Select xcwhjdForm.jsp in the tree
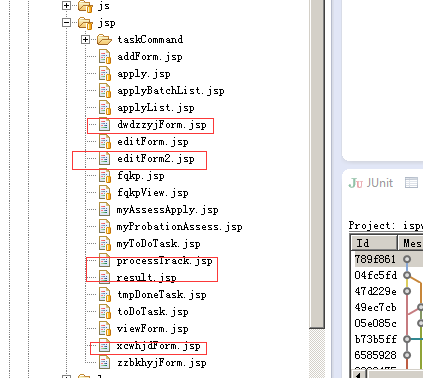423x378 pixels. (158, 346)
